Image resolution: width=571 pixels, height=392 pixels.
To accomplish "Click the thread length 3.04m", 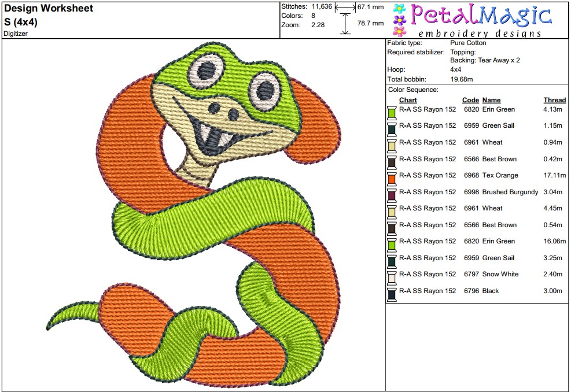I will [x=552, y=192].
